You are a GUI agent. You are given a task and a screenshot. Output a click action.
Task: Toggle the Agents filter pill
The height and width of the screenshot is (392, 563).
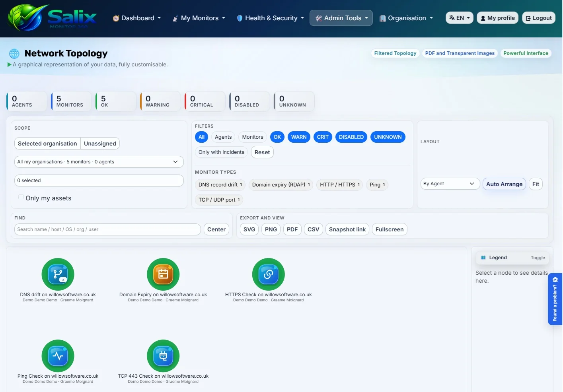(x=223, y=137)
